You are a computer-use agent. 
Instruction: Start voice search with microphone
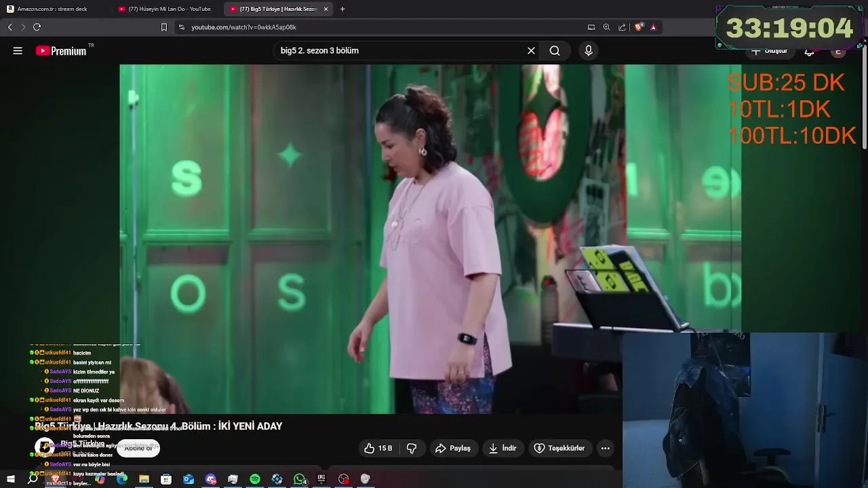588,51
